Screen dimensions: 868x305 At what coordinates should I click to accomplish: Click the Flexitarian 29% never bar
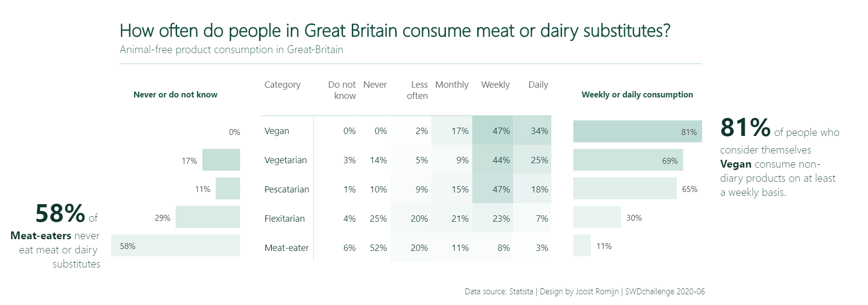(207, 217)
